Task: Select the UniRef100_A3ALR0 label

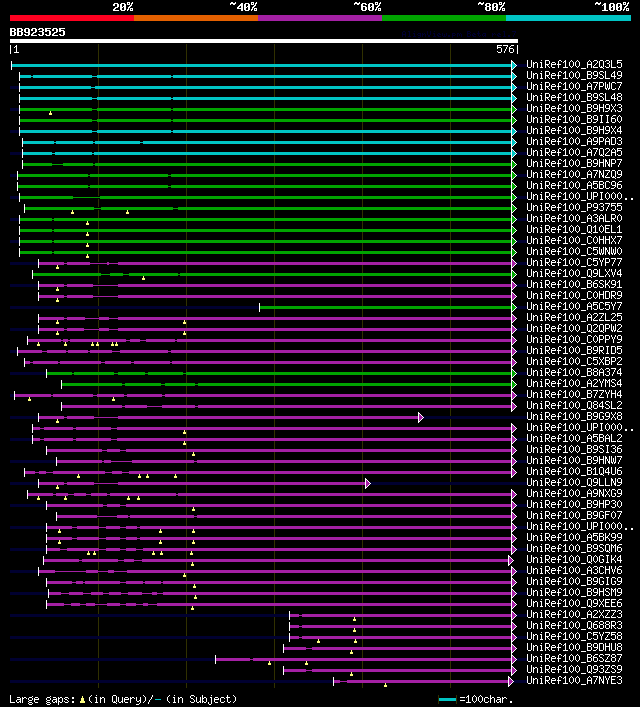Action: 574,218
